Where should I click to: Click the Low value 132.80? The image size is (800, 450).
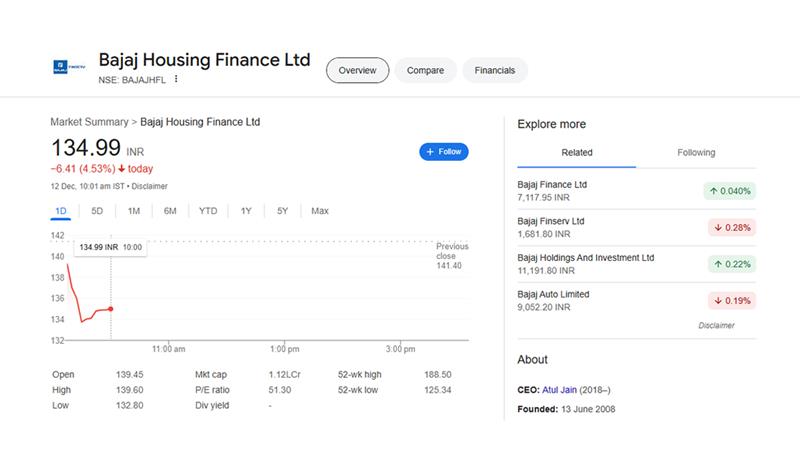coord(130,405)
